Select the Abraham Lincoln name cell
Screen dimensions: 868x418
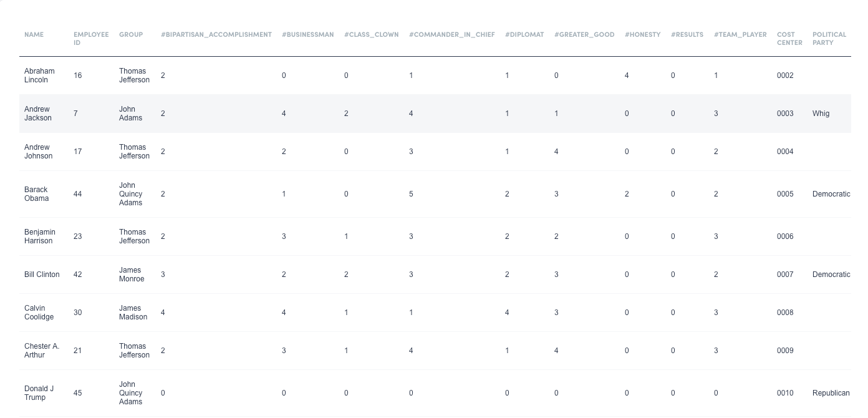click(39, 75)
